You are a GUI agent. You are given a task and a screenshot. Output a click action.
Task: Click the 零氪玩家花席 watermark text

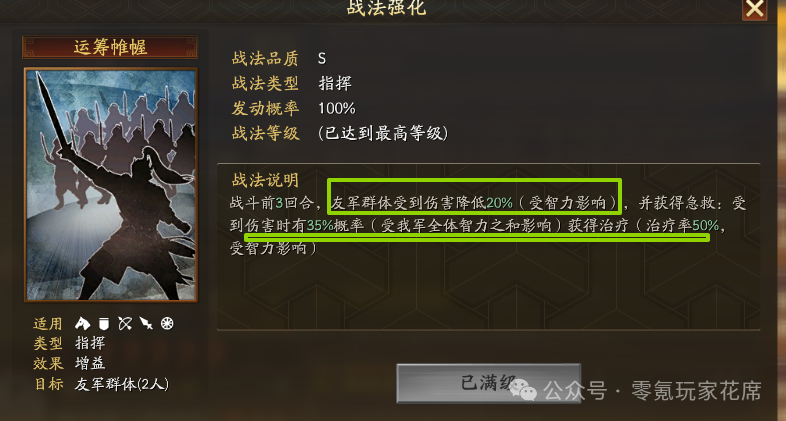point(696,391)
